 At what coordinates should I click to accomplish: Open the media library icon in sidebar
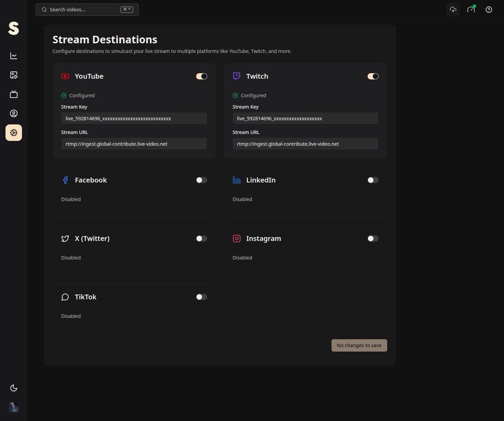point(14,75)
